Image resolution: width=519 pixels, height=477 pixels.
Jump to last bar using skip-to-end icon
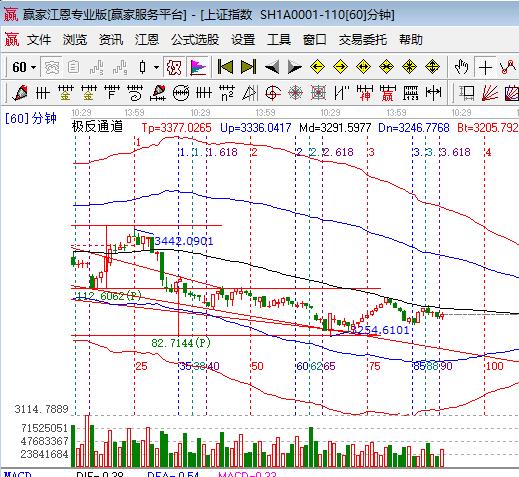(248, 67)
